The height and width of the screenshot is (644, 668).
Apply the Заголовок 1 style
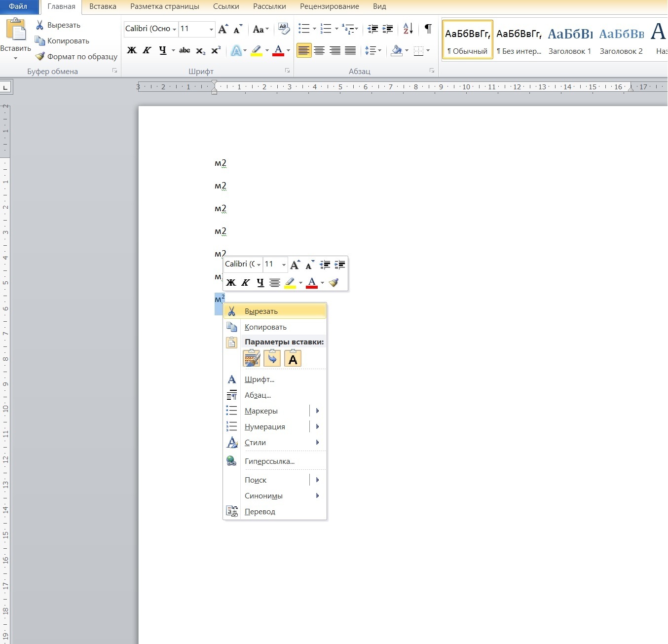(x=569, y=40)
